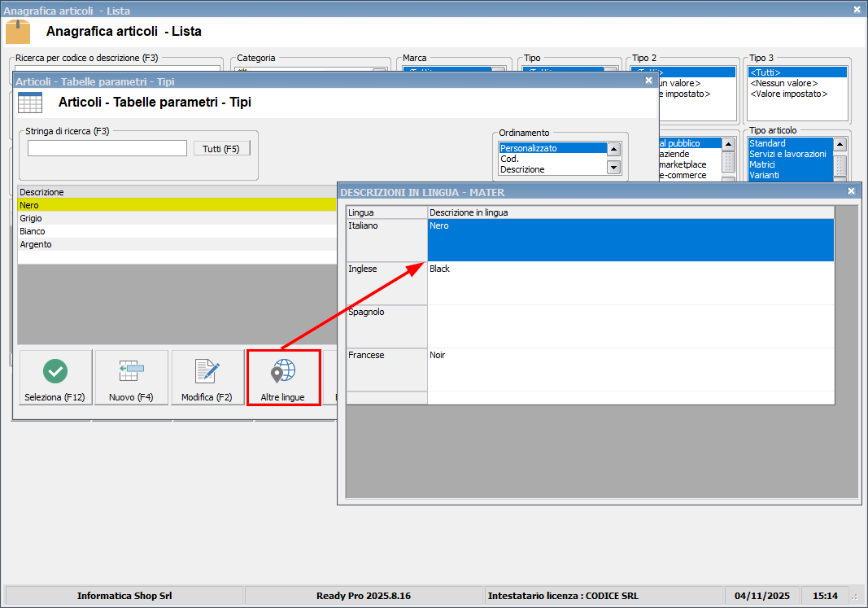The image size is (868, 608).
Task: Click the Nuovo (F4) new row icon
Action: click(131, 372)
